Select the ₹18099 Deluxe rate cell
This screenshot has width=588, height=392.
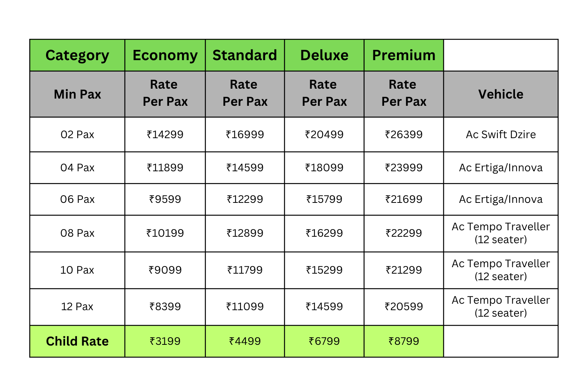[324, 167]
